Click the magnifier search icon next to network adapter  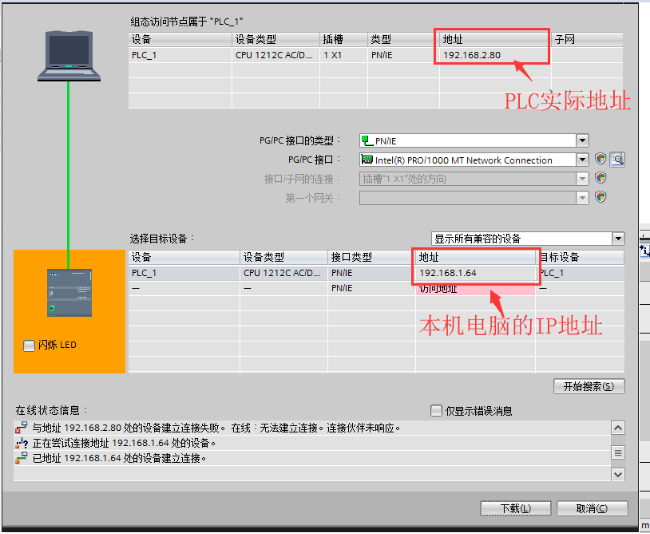617,159
